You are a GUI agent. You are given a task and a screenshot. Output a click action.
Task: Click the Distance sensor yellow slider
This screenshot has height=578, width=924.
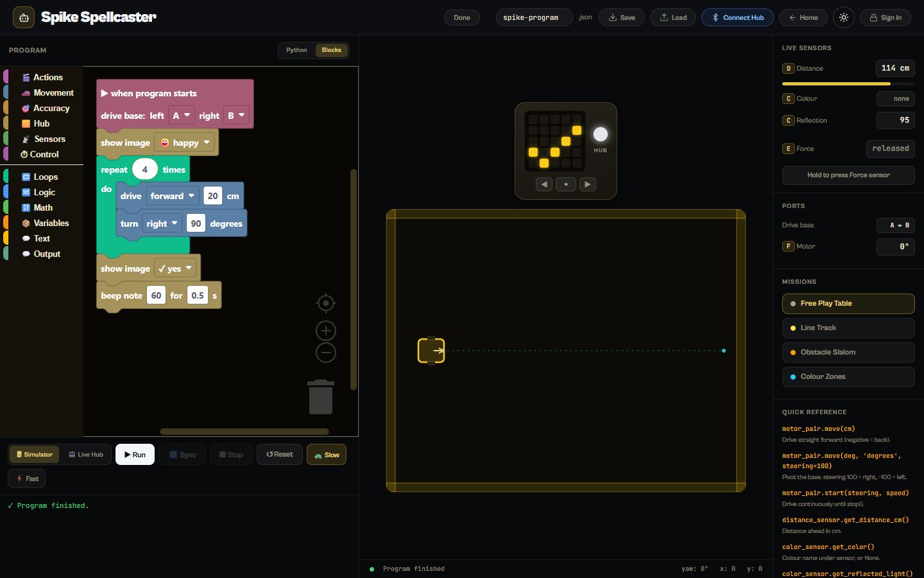(x=848, y=83)
